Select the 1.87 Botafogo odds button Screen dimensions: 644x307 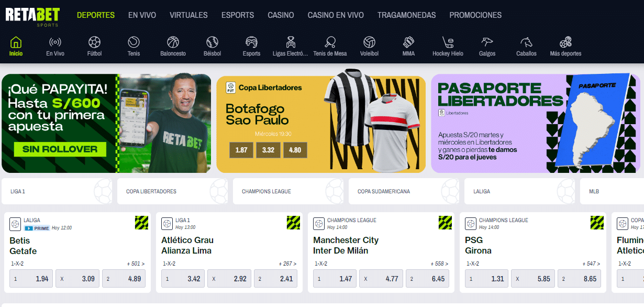tap(241, 150)
